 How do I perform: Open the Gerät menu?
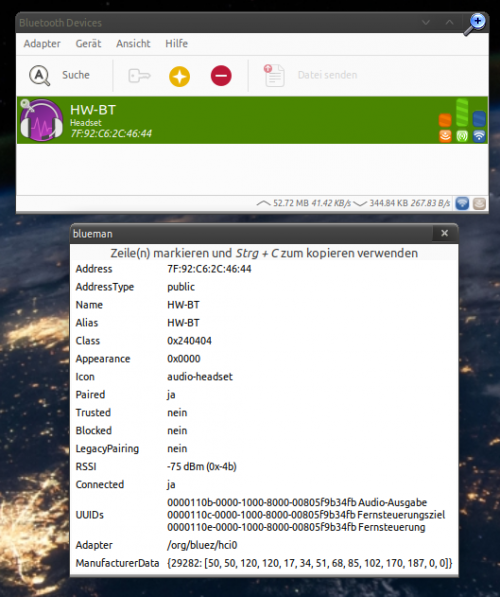coord(88,44)
